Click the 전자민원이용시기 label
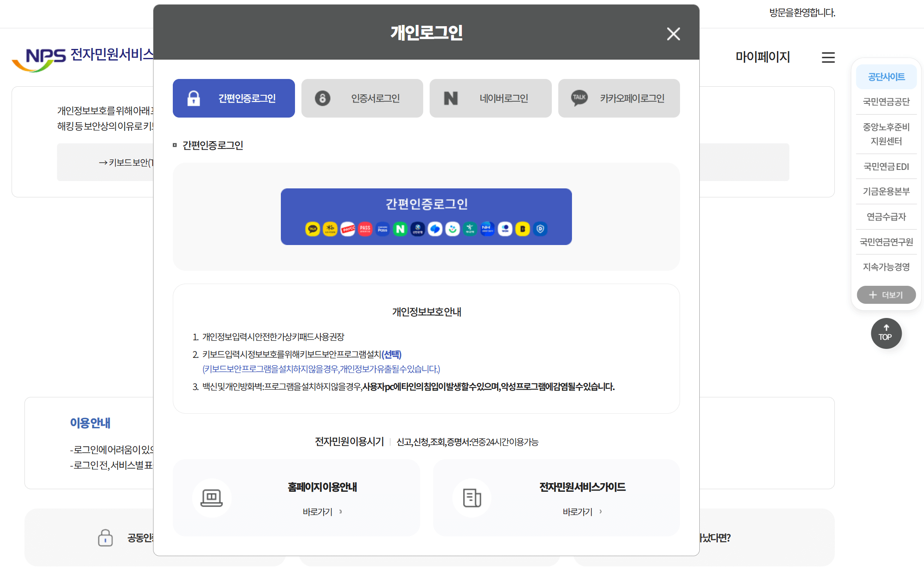 [x=349, y=442]
